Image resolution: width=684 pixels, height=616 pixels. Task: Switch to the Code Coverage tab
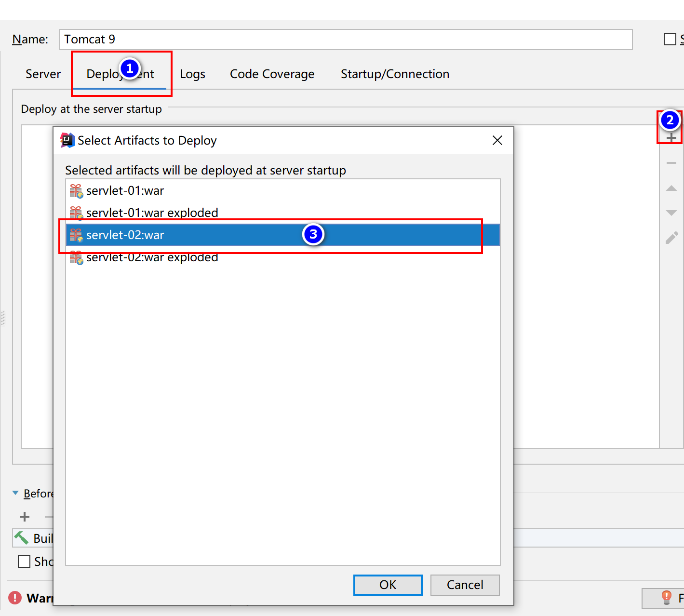pyautogui.click(x=272, y=74)
